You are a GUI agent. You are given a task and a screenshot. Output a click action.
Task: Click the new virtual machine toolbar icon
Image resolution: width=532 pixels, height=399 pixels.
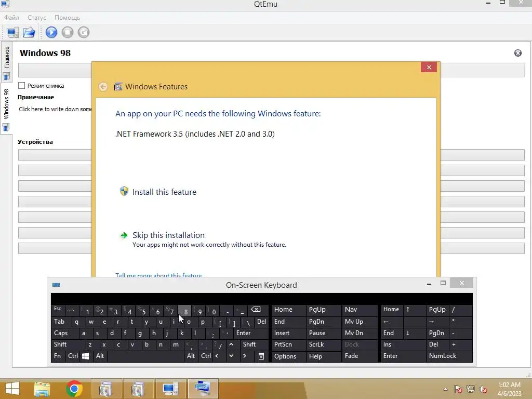[x=13, y=32]
